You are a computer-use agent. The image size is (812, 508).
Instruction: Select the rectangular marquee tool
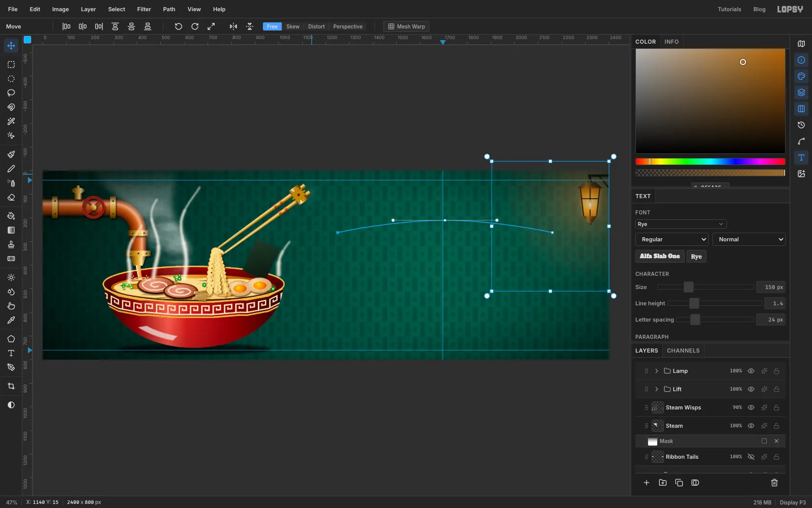(x=11, y=65)
